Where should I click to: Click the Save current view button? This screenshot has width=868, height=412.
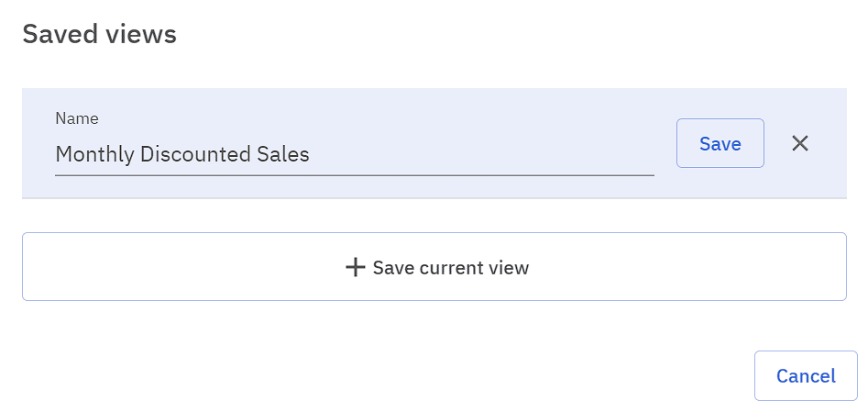[x=434, y=267]
